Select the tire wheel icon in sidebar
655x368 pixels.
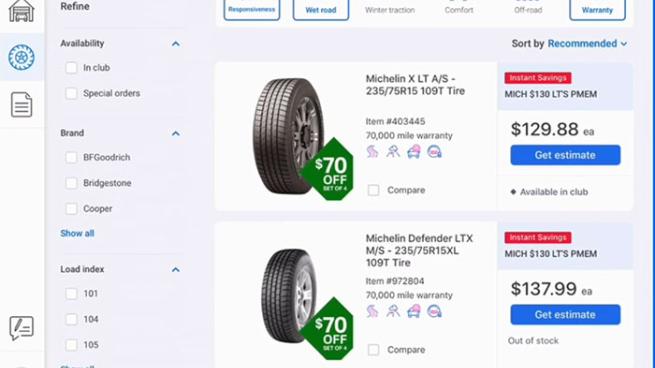[21, 57]
